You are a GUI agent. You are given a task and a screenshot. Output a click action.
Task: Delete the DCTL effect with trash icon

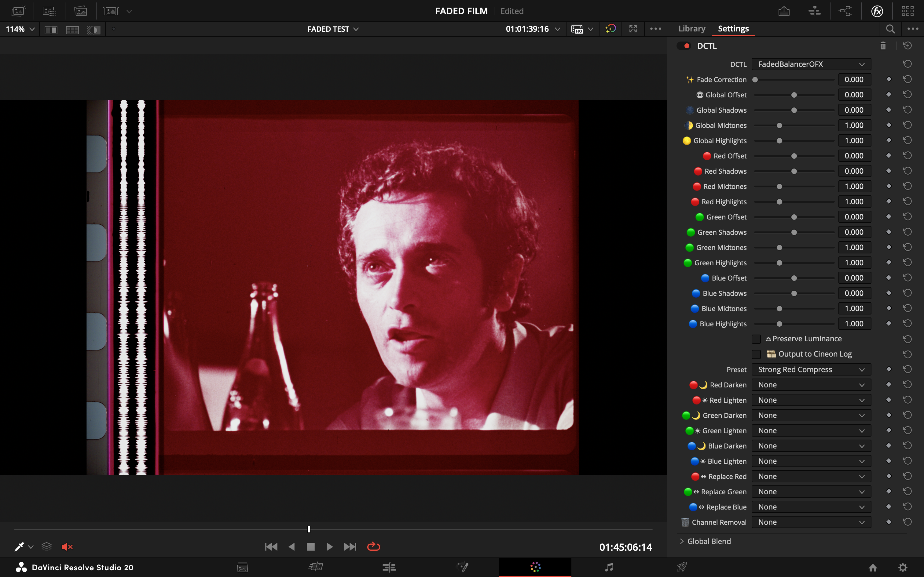[x=883, y=46]
